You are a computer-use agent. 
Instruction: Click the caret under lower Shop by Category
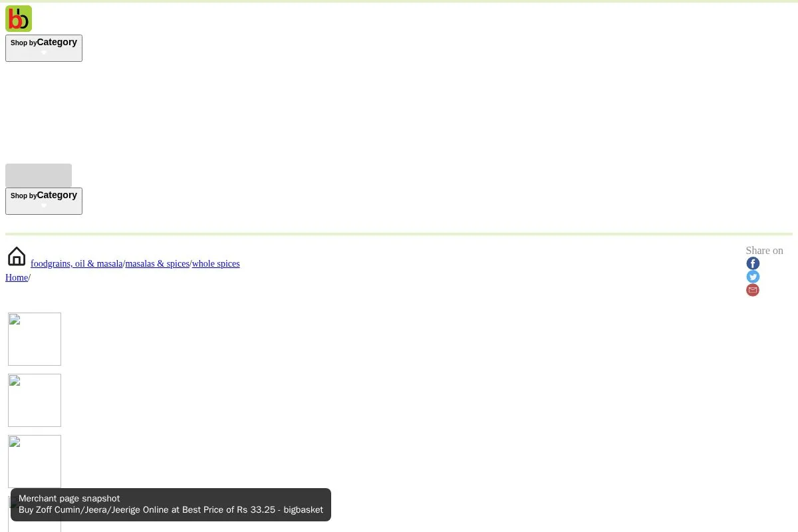[x=44, y=205]
